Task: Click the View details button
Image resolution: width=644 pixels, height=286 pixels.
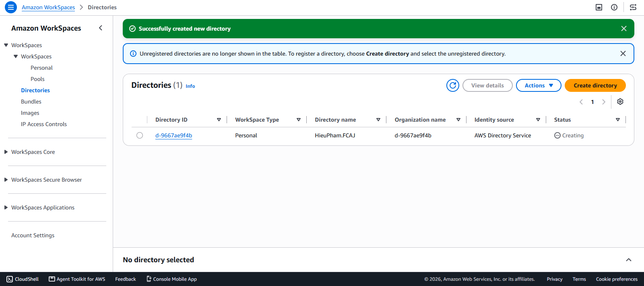Action: point(487,85)
